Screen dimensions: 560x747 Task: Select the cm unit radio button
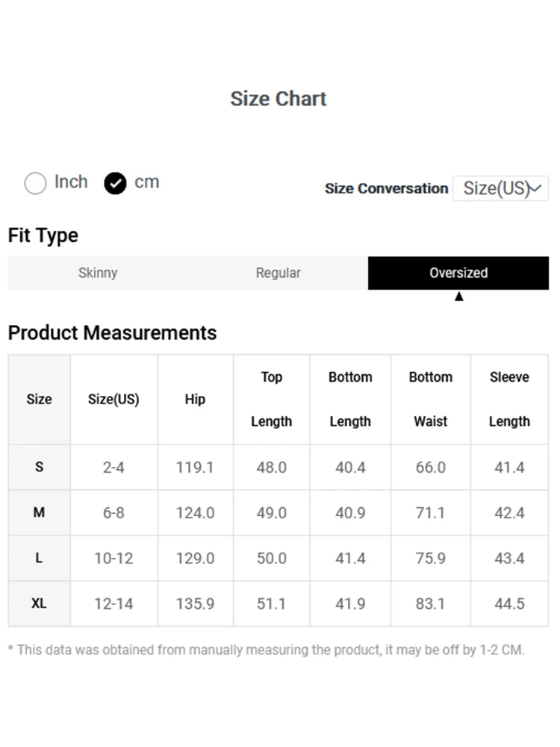coord(116,183)
